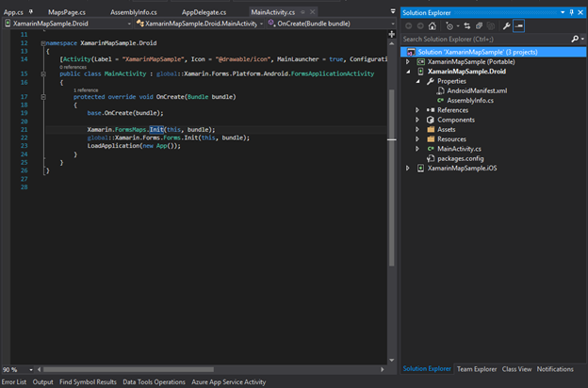Collapse the namespace XamarinMapSample.Droid code block
Viewport: 588px width, 388px height.
click(45, 43)
